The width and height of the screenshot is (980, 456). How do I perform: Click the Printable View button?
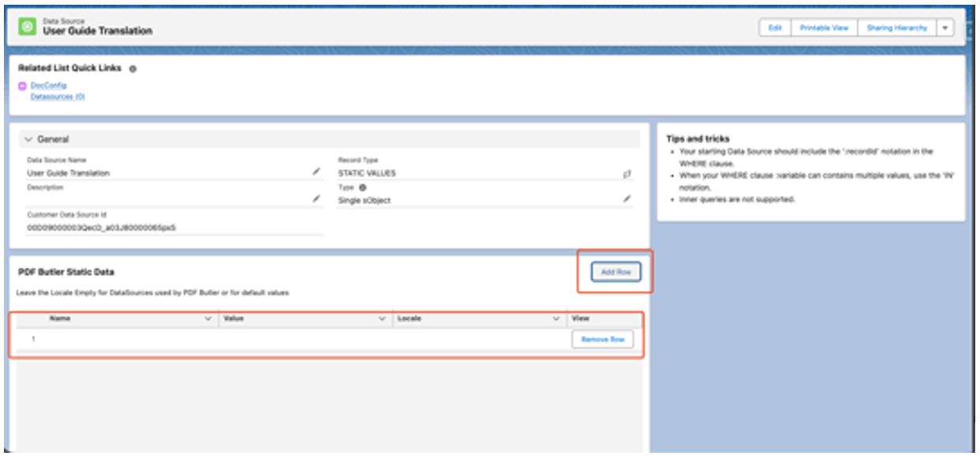824,28
